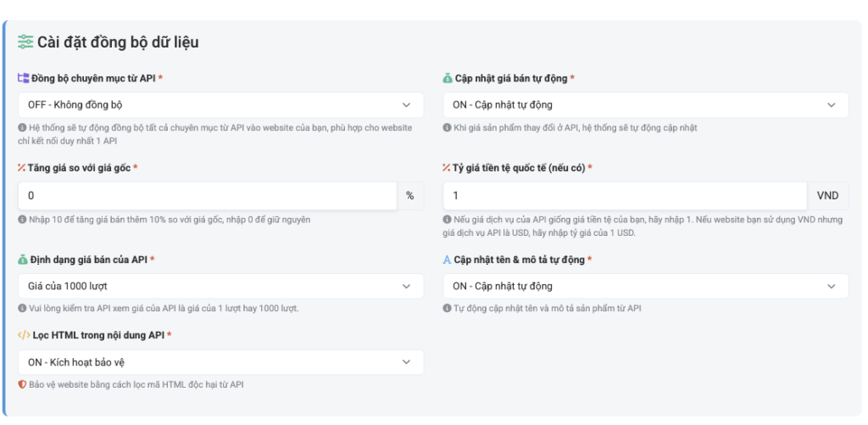Viewport: 868px width, 425px height.
Task: Click the shield icon under the HTML filter dropdown
Action: [22, 384]
